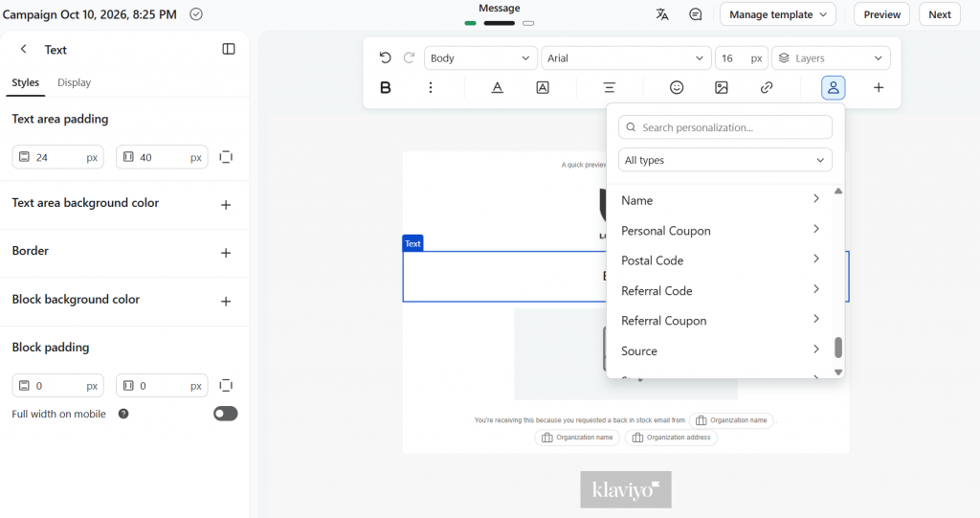980x518 pixels.
Task: Insert an image into text
Action: (x=722, y=87)
